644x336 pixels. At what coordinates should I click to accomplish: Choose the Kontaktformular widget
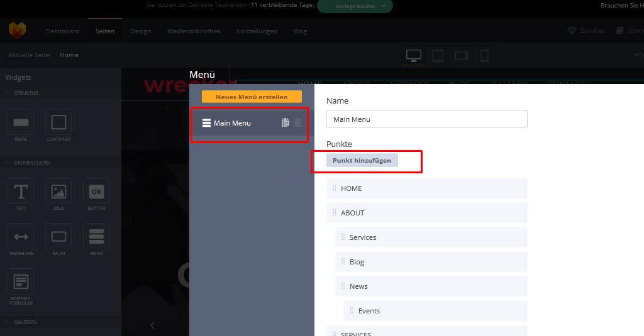[x=21, y=281]
